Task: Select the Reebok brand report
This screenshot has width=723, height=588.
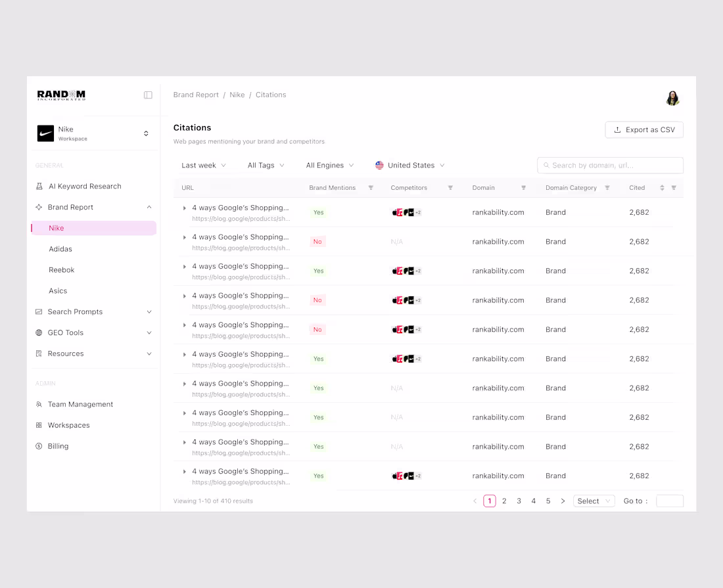Action: point(61,270)
